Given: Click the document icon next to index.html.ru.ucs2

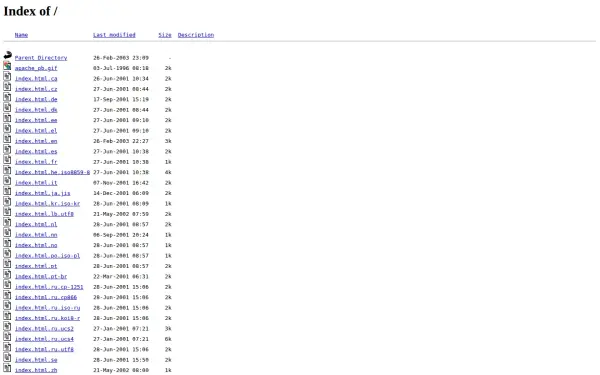Looking at the screenshot, I should pyautogui.click(x=7, y=326).
